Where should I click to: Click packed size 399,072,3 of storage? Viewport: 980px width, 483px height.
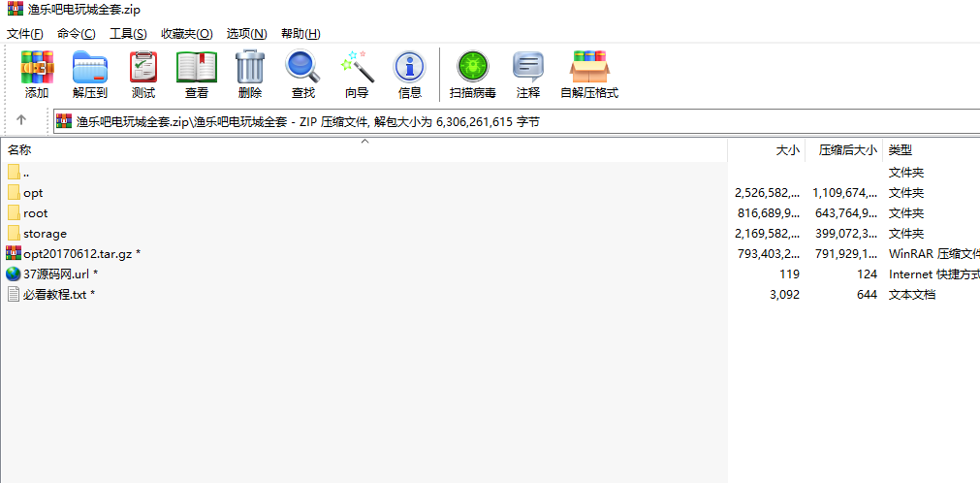coord(846,234)
